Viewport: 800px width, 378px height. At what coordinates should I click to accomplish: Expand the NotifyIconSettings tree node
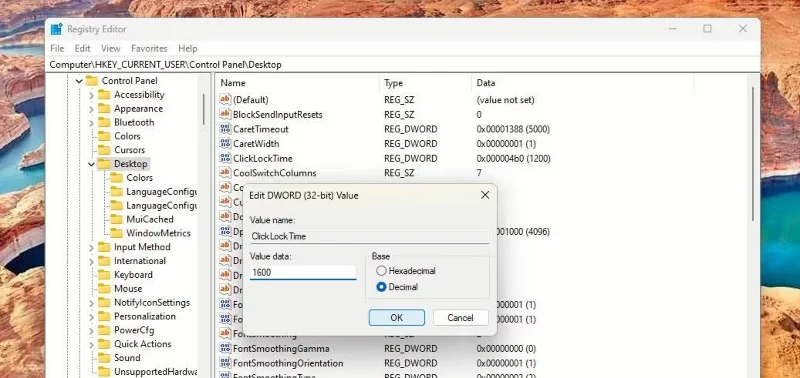click(x=91, y=303)
